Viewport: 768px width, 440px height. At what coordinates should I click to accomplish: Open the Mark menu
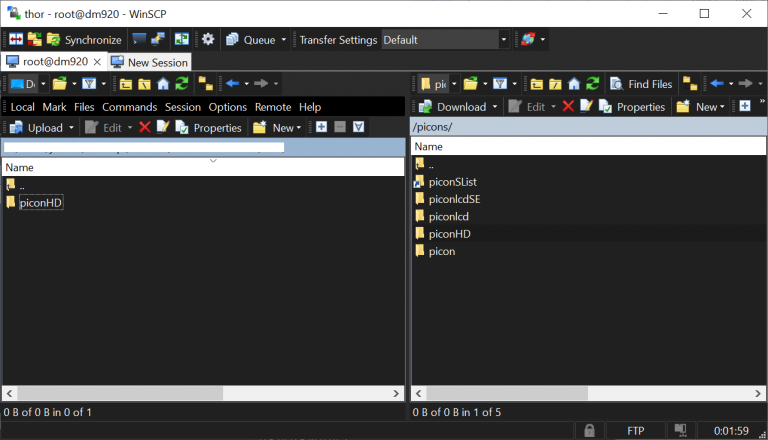pos(54,107)
